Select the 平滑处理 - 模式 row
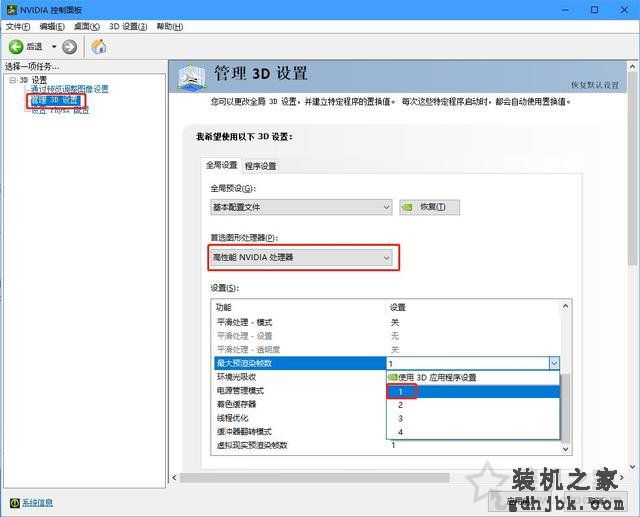Viewport: 640px width, 517px height. [387, 322]
